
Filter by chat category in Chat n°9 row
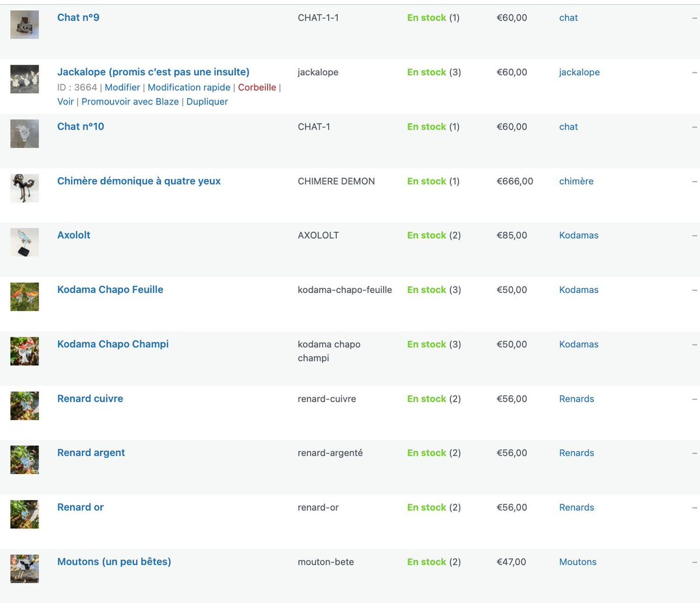point(569,18)
